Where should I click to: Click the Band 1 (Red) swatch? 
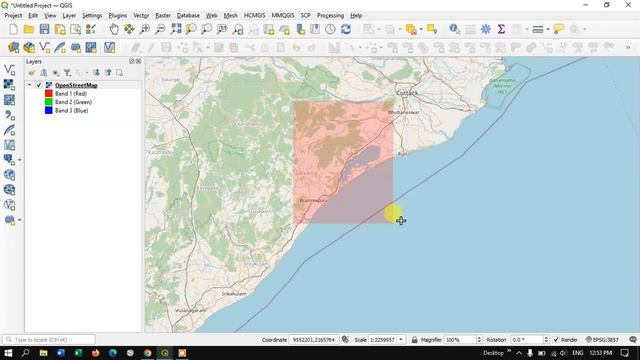tap(49, 93)
